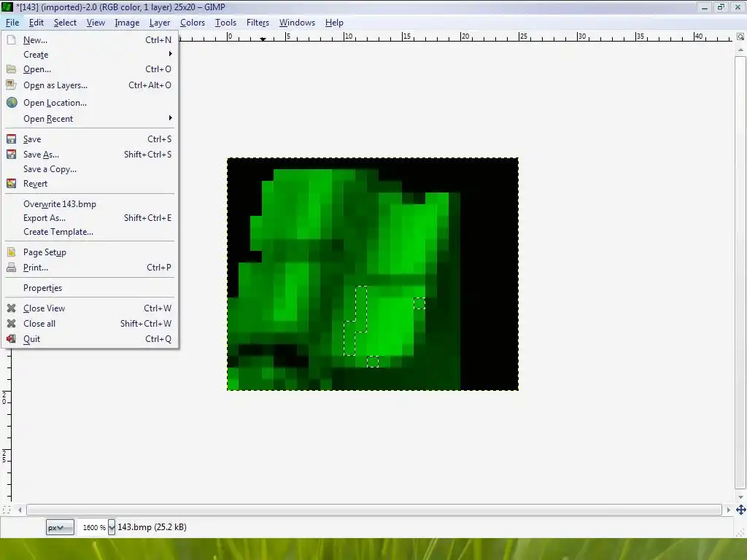Viewport: 747px width, 560px height.
Task: Click the vertical scrollbar up arrow
Action: (740, 49)
